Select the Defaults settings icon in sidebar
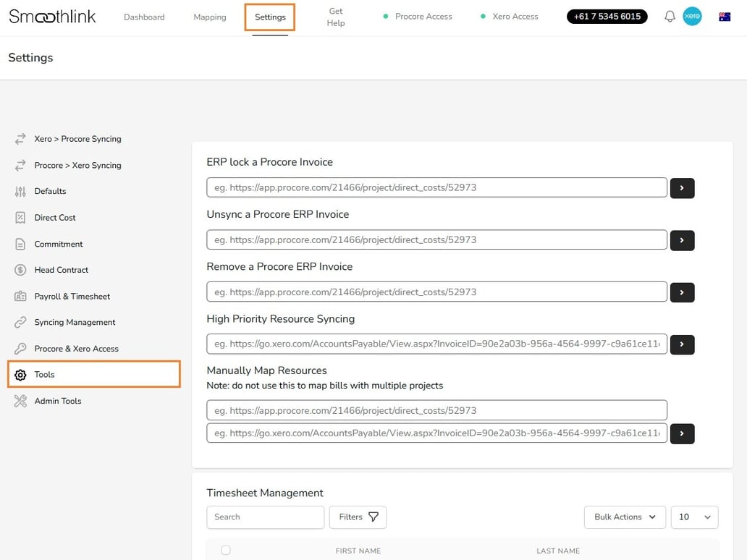The width and height of the screenshot is (747, 560). tap(20, 191)
